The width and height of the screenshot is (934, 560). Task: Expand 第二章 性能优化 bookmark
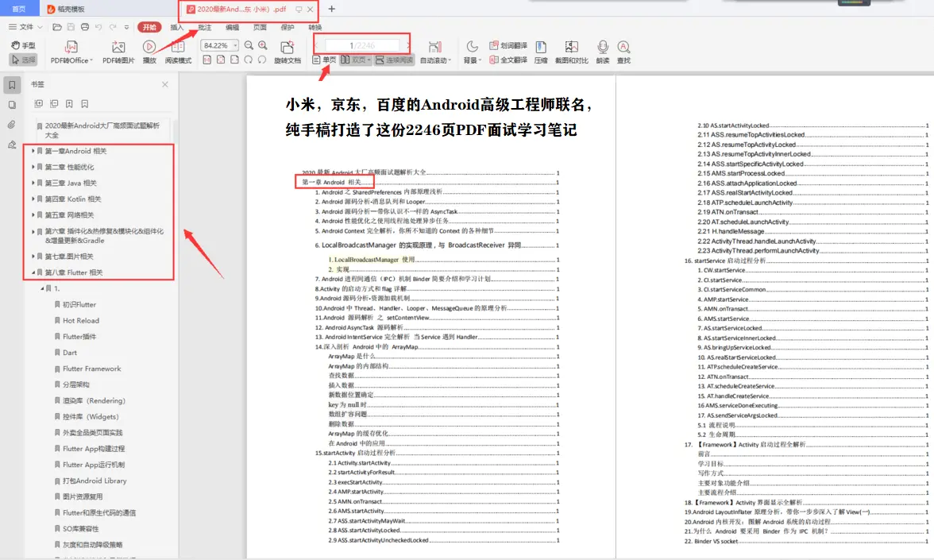[33, 167]
